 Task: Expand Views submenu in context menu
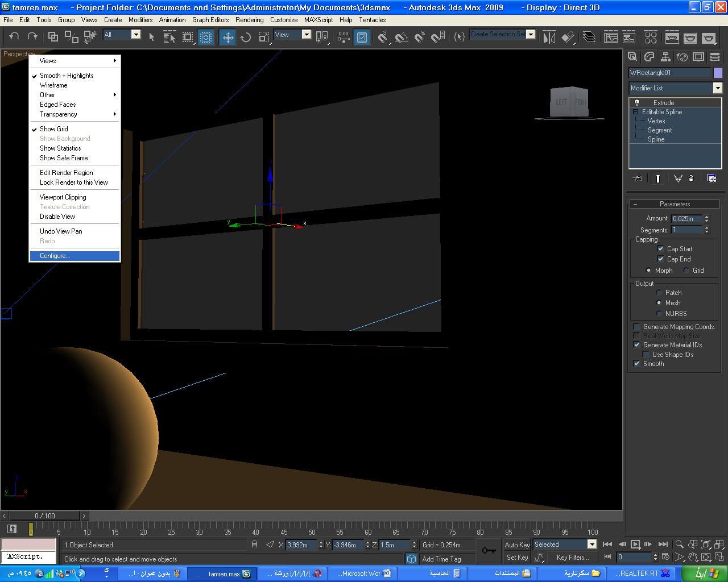point(75,61)
